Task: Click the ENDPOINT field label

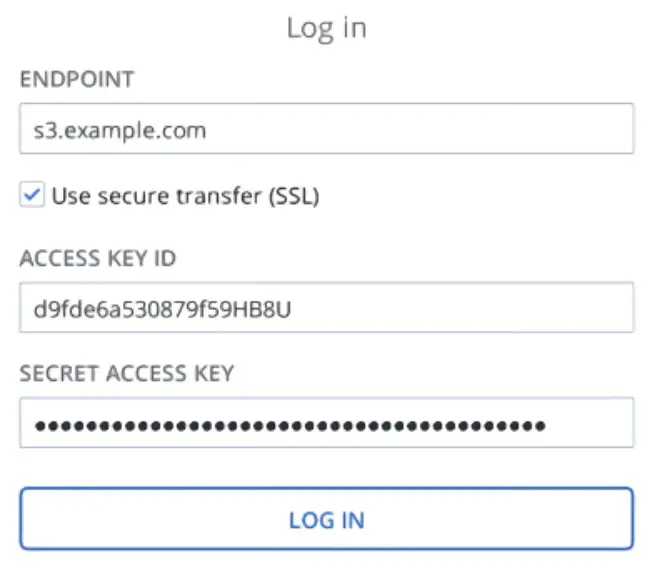Action: click(x=77, y=78)
